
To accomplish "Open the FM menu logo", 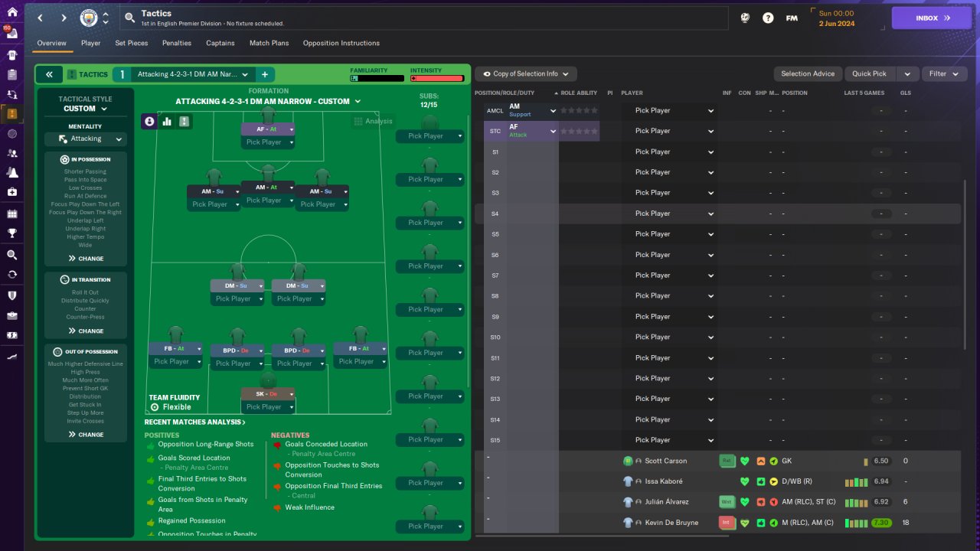I will point(792,18).
